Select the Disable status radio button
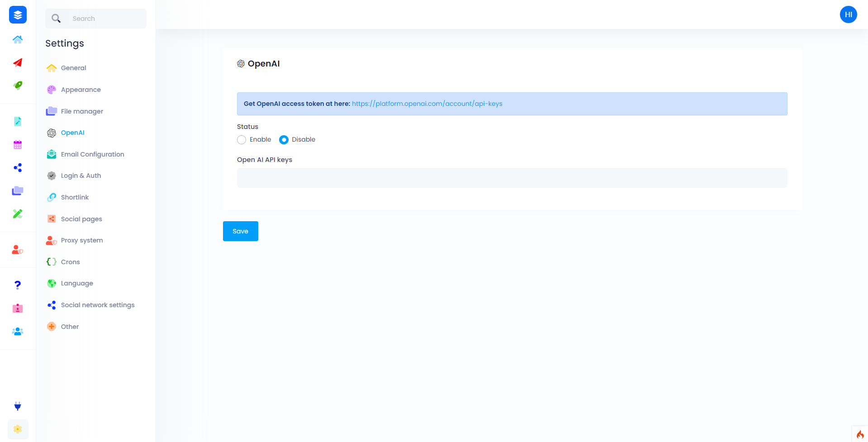868x442 pixels. point(284,140)
